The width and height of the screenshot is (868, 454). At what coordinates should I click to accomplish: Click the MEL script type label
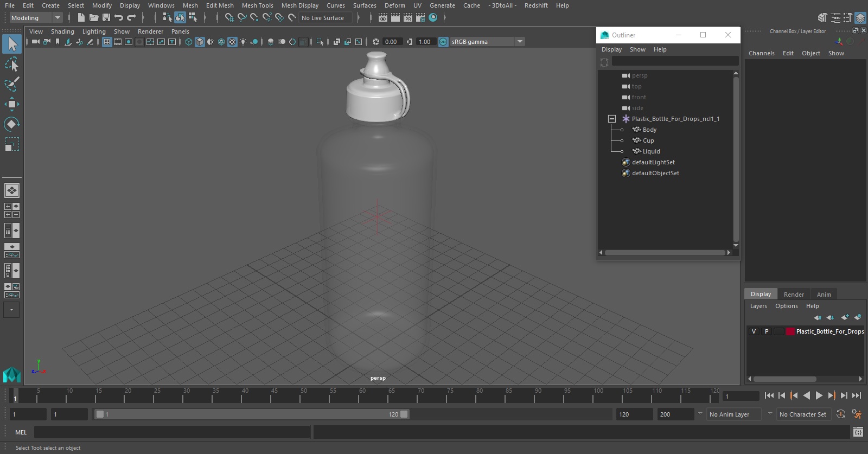tap(21, 432)
